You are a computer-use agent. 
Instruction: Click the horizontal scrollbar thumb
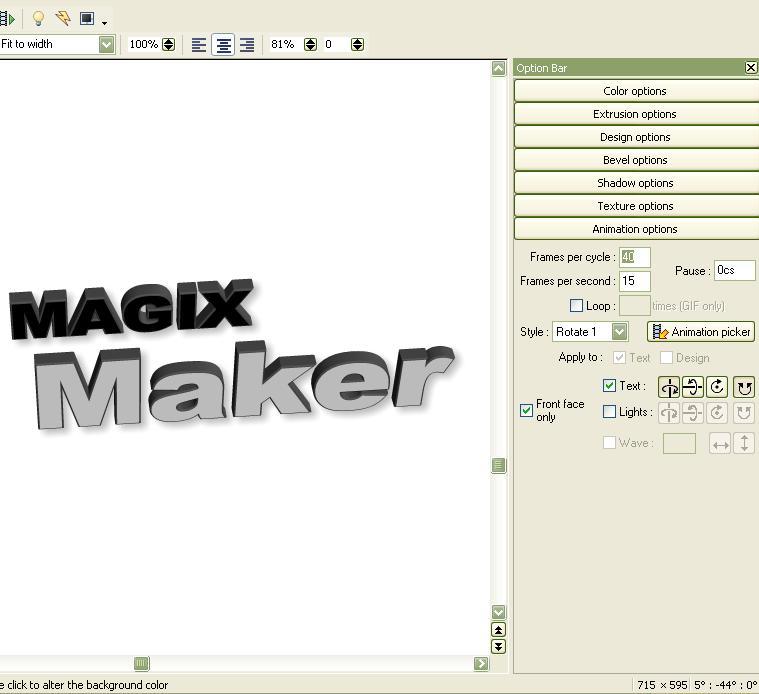141,664
